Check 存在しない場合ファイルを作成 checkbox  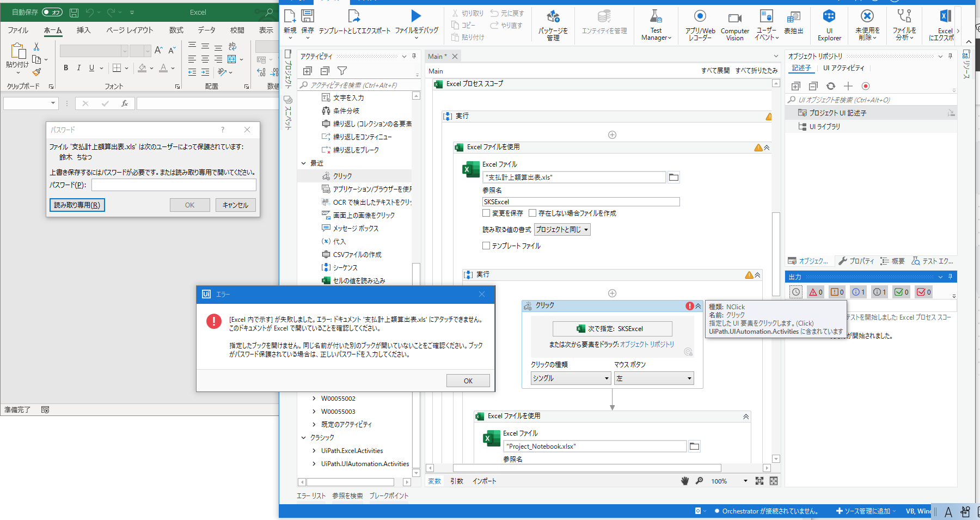click(532, 213)
